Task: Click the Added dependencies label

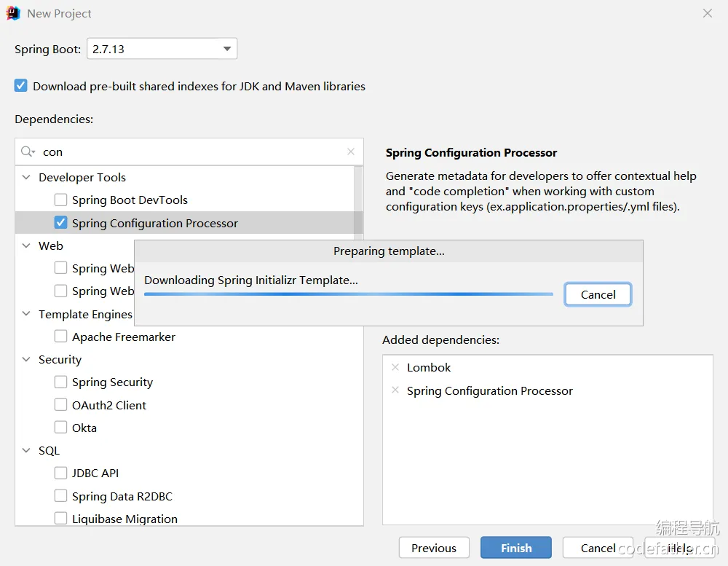Action: (440, 340)
